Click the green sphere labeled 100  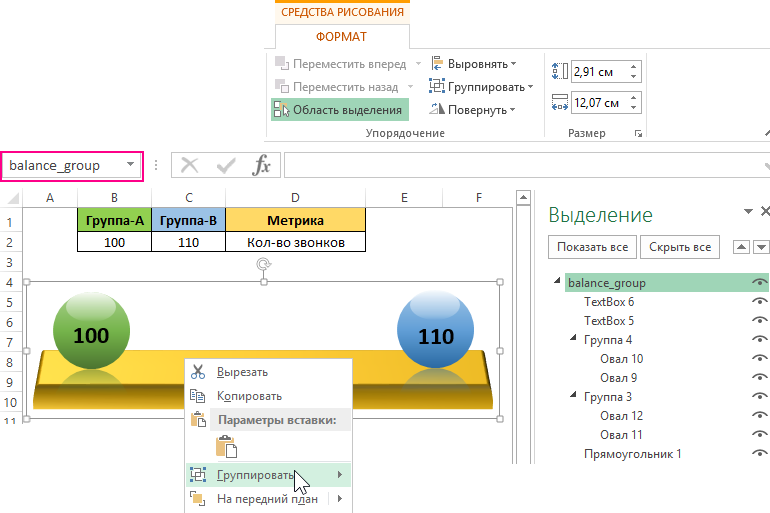click(91, 330)
